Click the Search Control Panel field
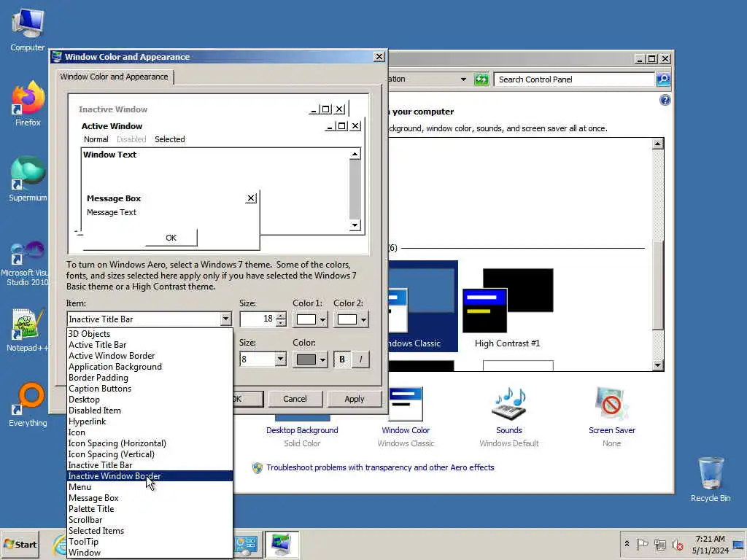747x560 pixels. (x=574, y=79)
